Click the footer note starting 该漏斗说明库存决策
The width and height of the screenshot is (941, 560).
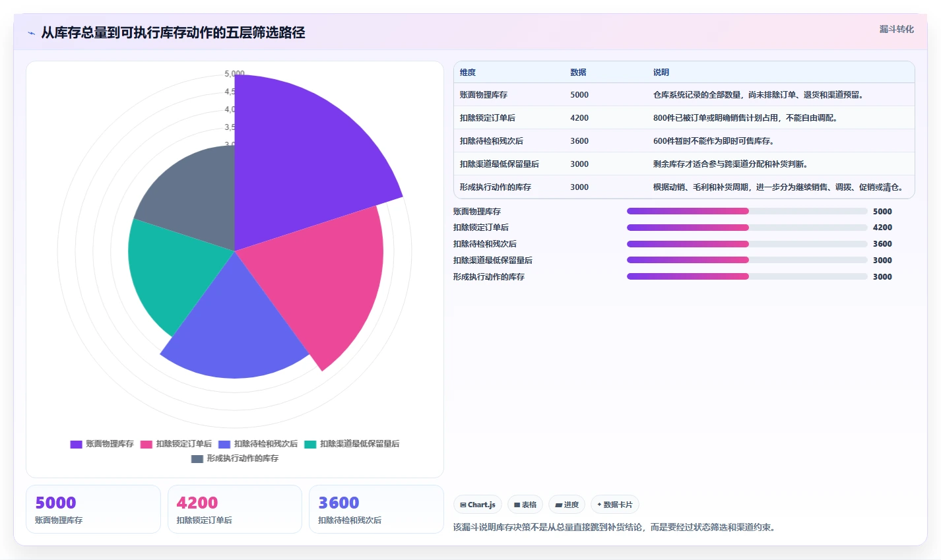coord(616,528)
